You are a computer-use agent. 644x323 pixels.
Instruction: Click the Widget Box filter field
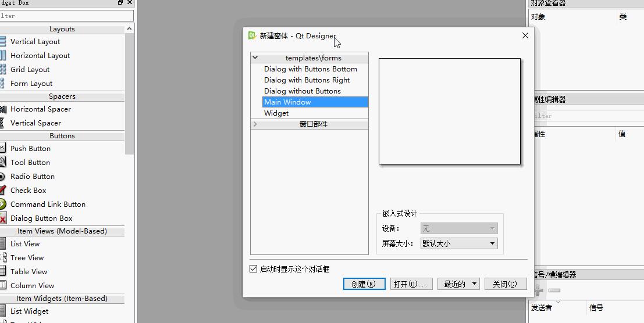tap(66, 16)
